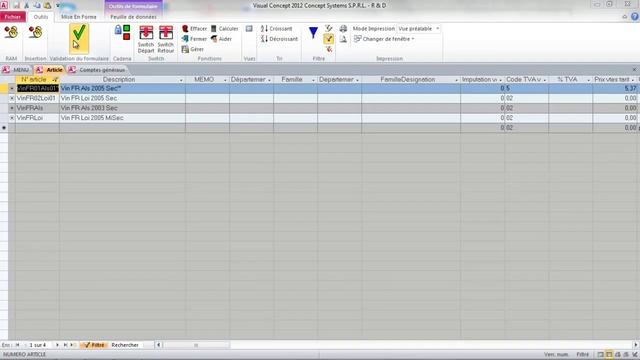Click the cut scissors icon in quick access toolbar
The height and width of the screenshot is (360, 640).
click(27, 5)
